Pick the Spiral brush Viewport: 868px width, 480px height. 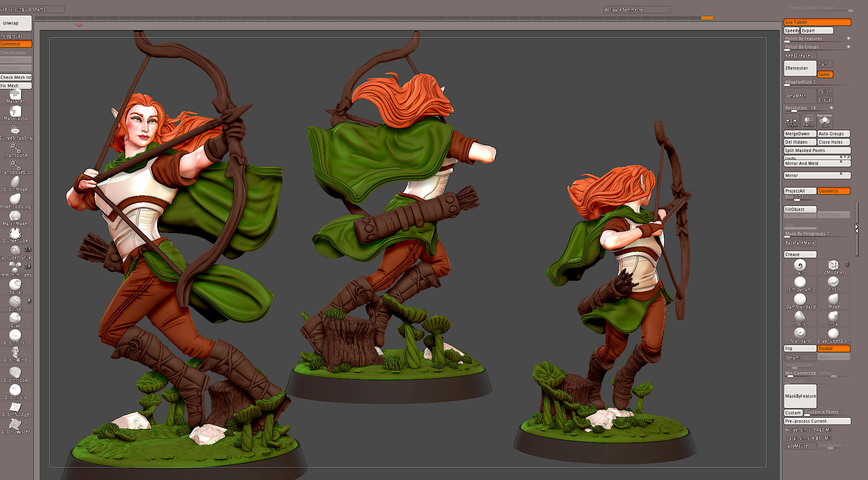(x=15, y=286)
